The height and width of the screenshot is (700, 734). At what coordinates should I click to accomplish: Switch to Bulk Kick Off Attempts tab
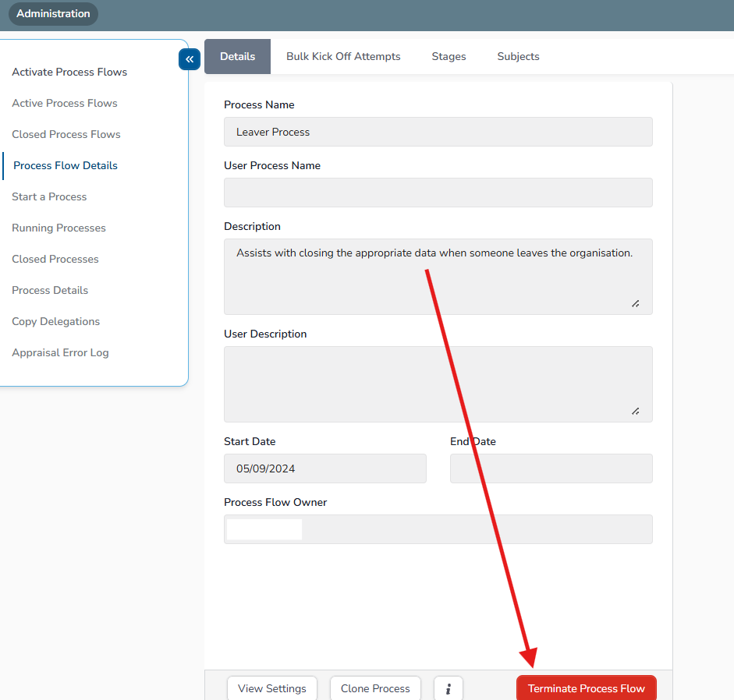click(x=343, y=56)
